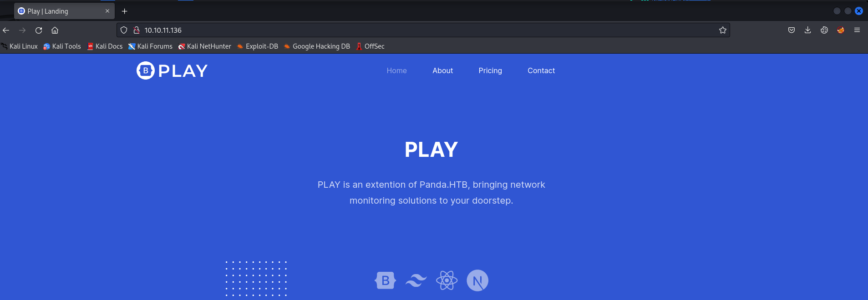Open the Kali Linux bookmark
This screenshot has width=868, height=300.
(x=20, y=46)
